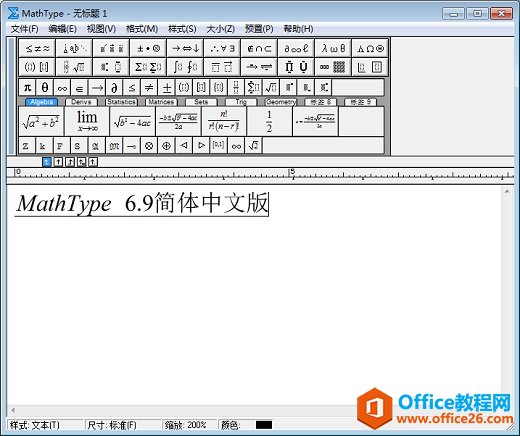
Task: Switch to the Sets tab
Action: click(201, 102)
